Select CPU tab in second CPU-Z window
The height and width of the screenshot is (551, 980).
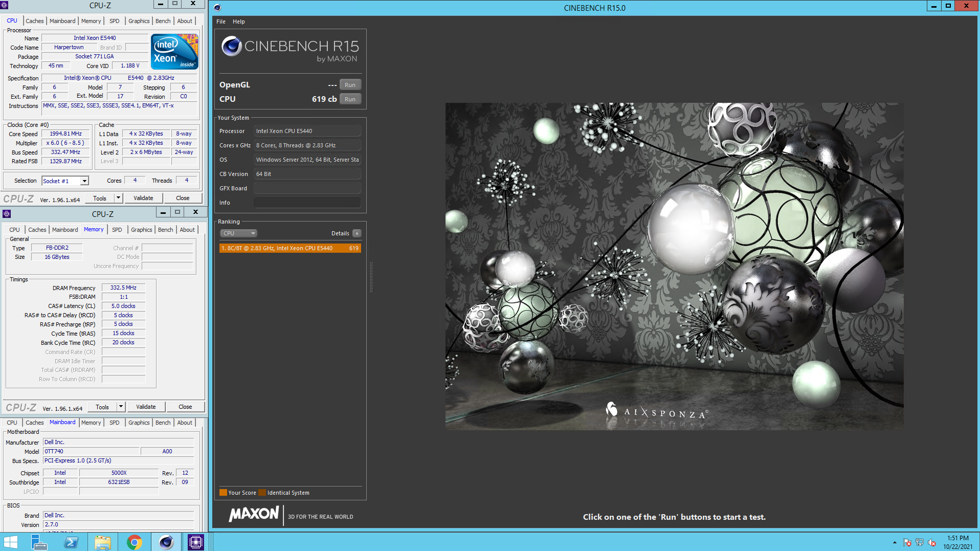coord(15,230)
